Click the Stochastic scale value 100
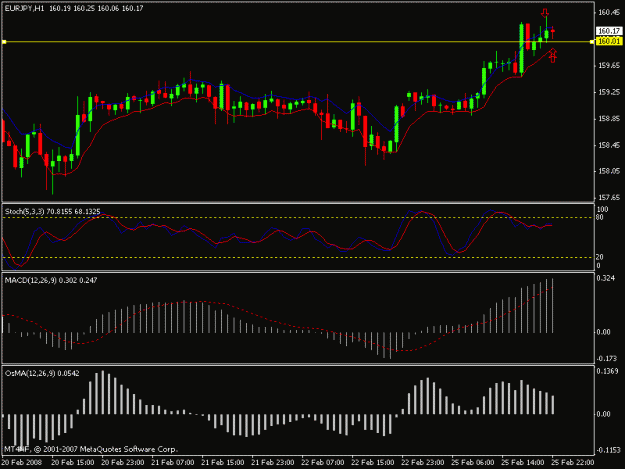Viewport: 625px width, 469px height. point(602,209)
